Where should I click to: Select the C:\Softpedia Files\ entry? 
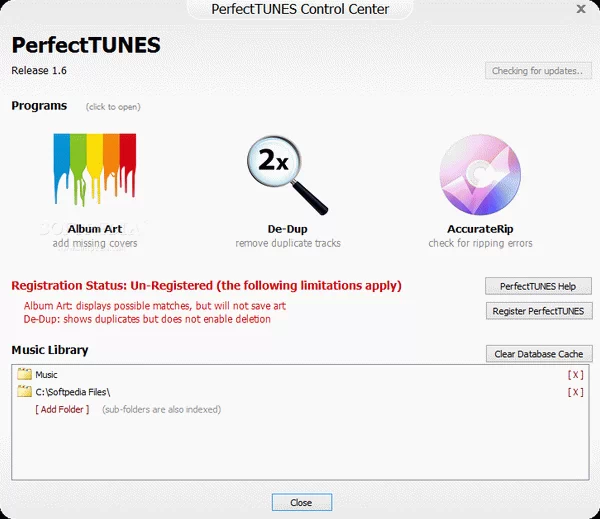73,392
